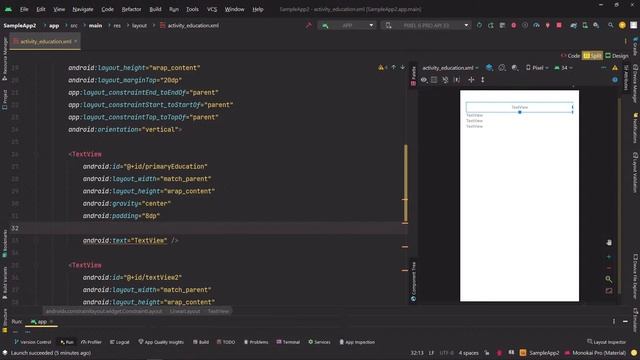Click zoom to fit magnifier in preview
This screenshot has height=360, width=640.
609,279
